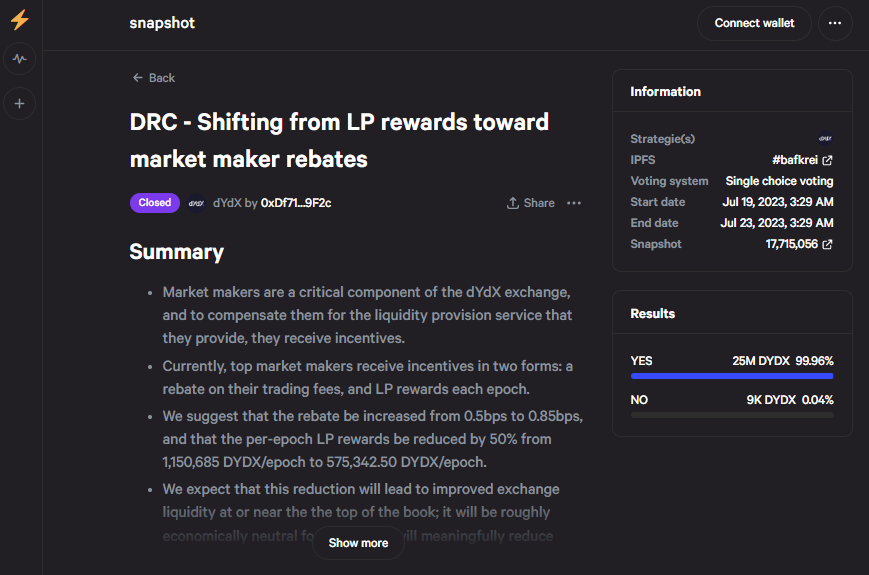This screenshot has height=575, width=869.
Task: Click the snapshot home title
Action: 162,23
